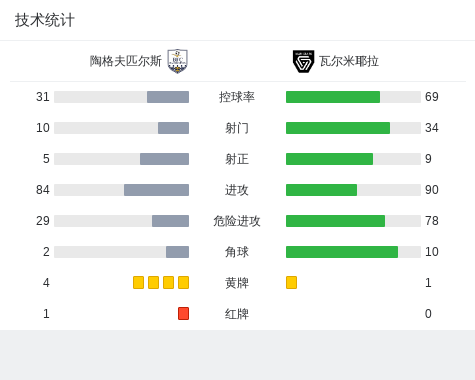Click the gray 射正 bar showing 5

pos(164,159)
